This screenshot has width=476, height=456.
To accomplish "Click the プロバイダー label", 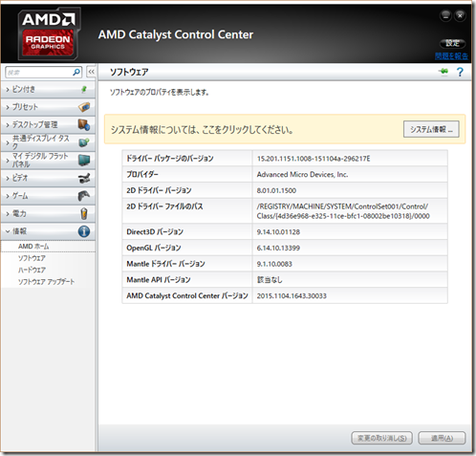I will coord(142,174).
